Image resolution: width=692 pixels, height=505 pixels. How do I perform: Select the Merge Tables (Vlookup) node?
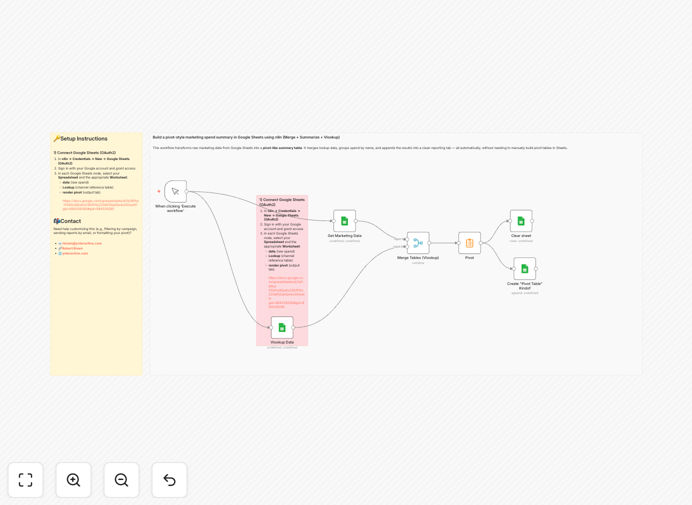tap(418, 243)
